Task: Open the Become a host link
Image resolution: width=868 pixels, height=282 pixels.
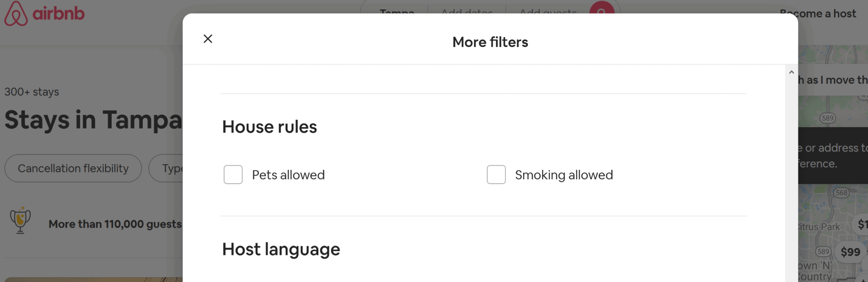Action: (818, 14)
